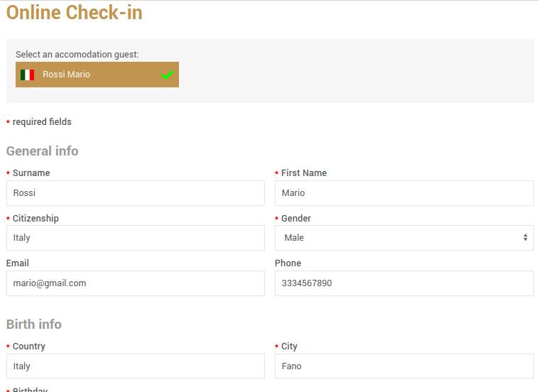539x392 pixels.
Task: Open the Gender dropdown
Action: (404, 238)
